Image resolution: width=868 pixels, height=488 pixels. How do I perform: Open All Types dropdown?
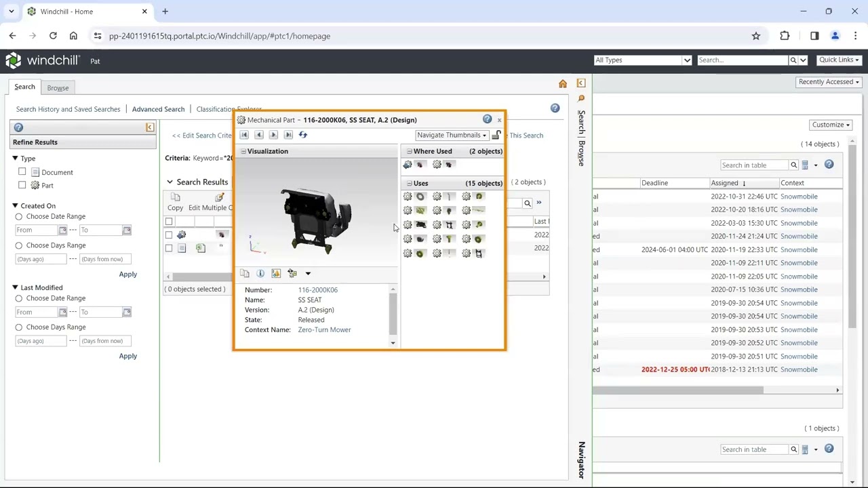tap(642, 60)
